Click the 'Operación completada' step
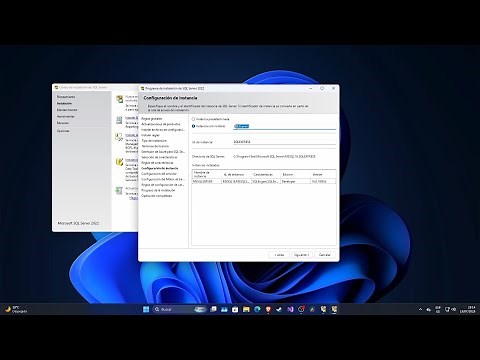 [157, 196]
